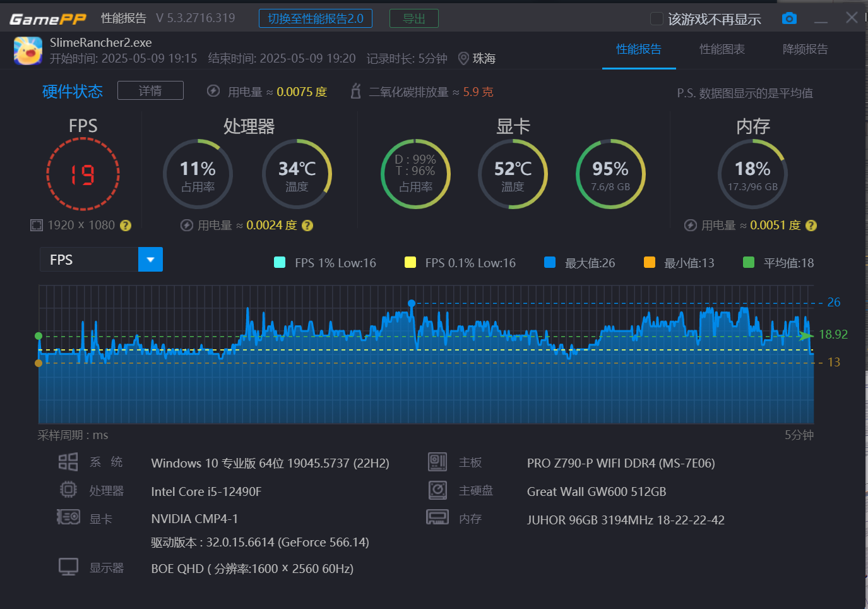Screen dimensions: 868x609
Task: Click the 记录时长: 5分钟 text
Action: click(x=407, y=59)
